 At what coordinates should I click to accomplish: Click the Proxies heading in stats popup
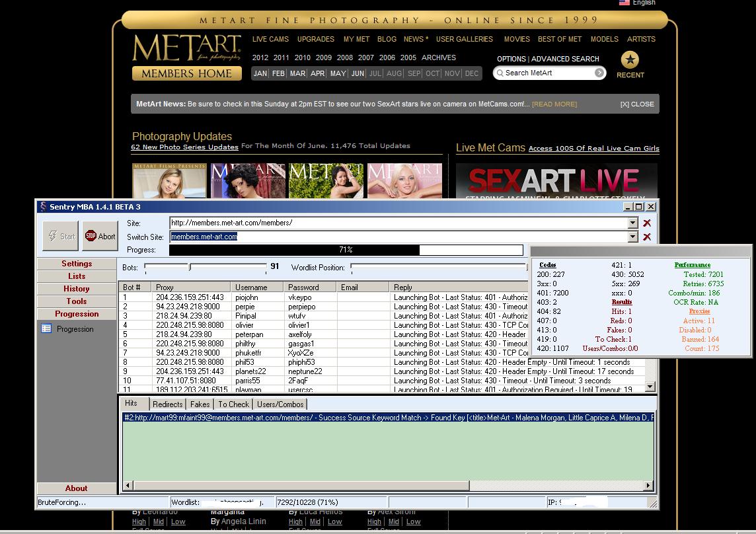(699, 311)
